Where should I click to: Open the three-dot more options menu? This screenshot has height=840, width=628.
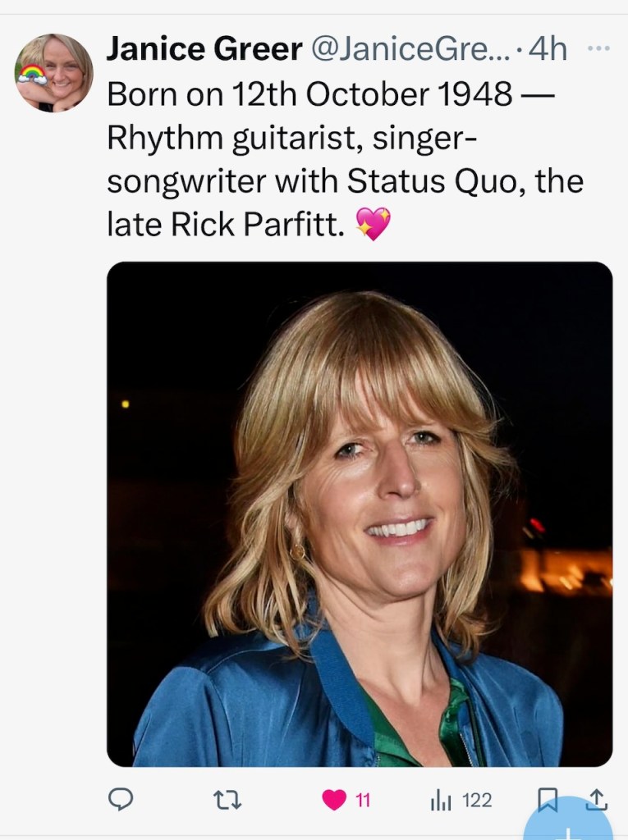click(599, 48)
